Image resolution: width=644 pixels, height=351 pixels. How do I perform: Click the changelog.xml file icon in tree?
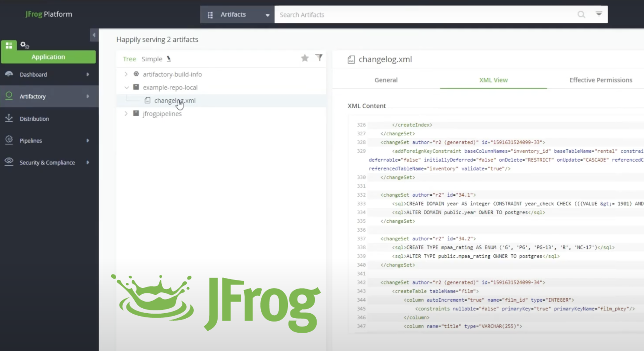click(x=147, y=100)
